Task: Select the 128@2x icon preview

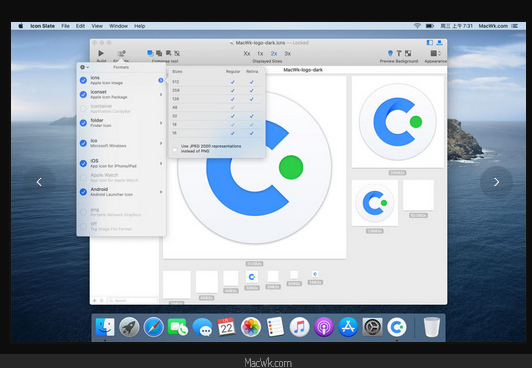Action: tap(375, 203)
